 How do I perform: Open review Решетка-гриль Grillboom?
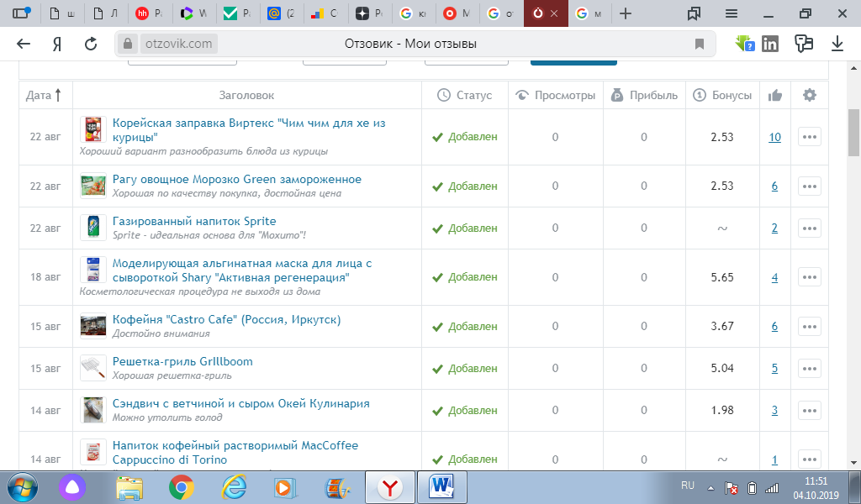point(182,362)
